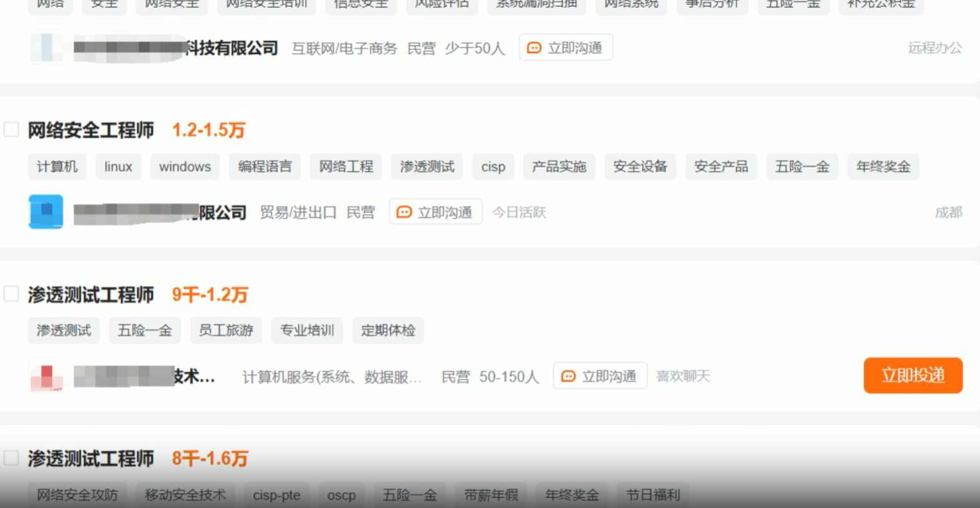Click the 网络安全攻防 tag
The height and width of the screenshot is (508, 980).
tap(77, 495)
